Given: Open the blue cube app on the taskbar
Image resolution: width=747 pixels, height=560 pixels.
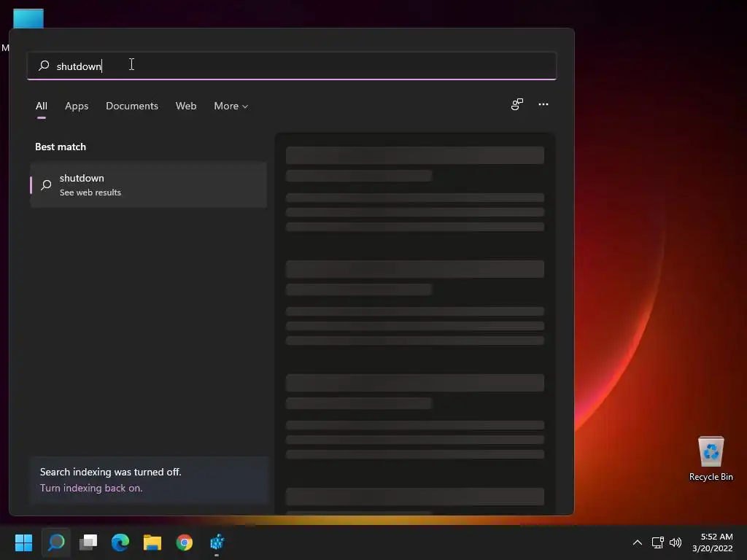Looking at the screenshot, I should [217, 542].
